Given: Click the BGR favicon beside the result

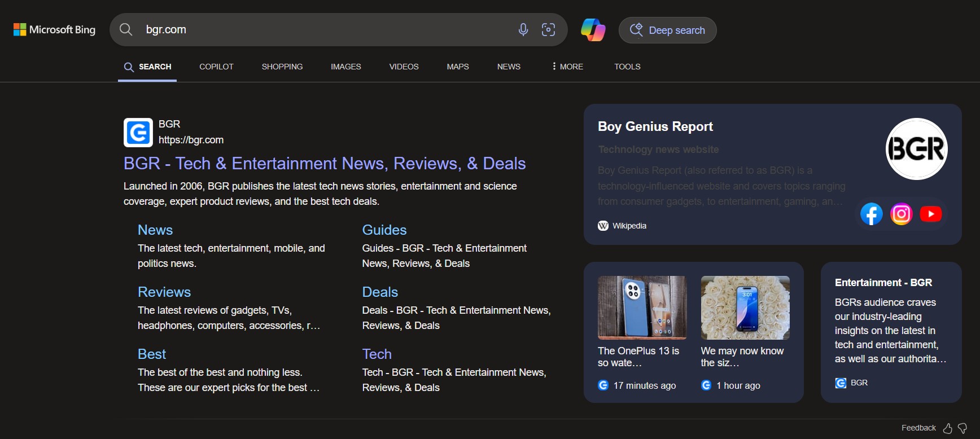Looking at the screenshot, I should point(138,133).
